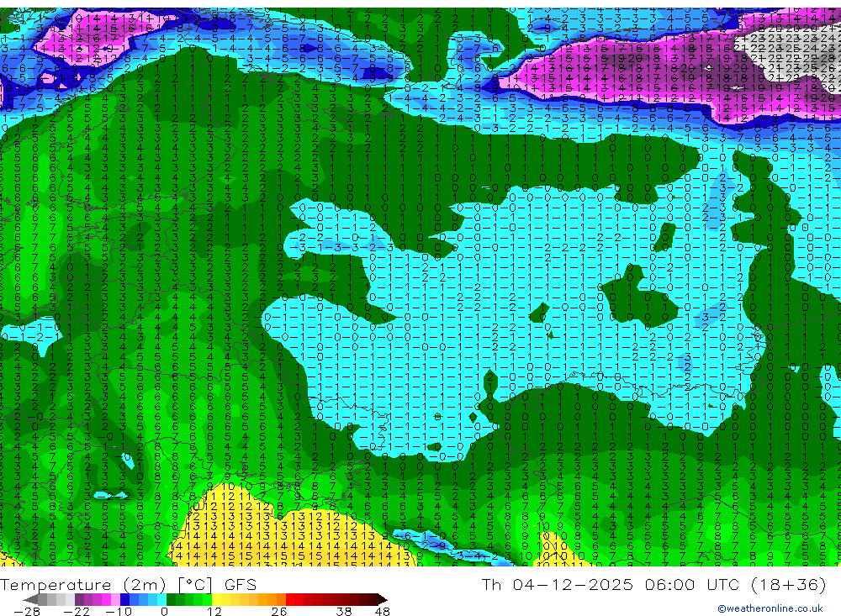This screenshot has width=841, height=616.
Task: Click the "GFS" model label
Action: pos(241,585)
